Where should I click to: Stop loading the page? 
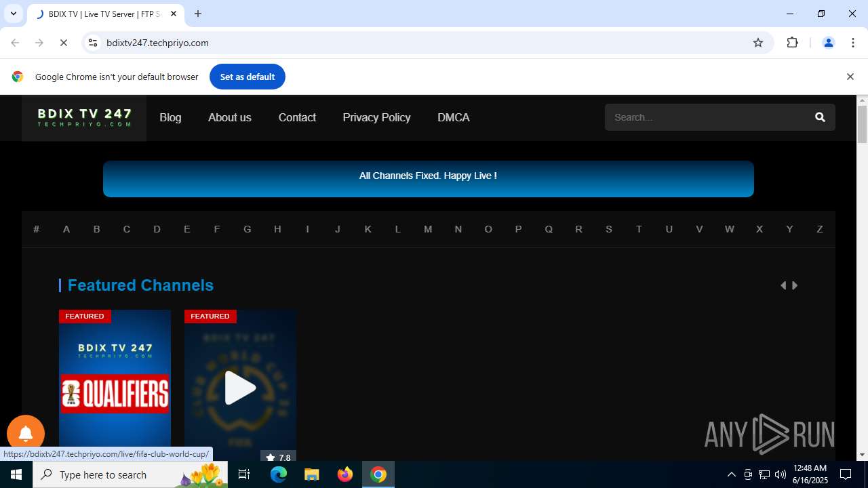tap(63, 43)
